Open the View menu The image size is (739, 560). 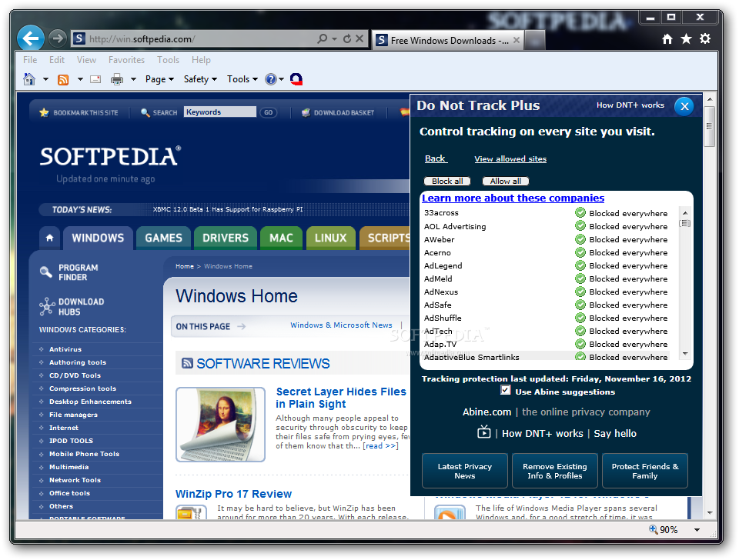86,60
